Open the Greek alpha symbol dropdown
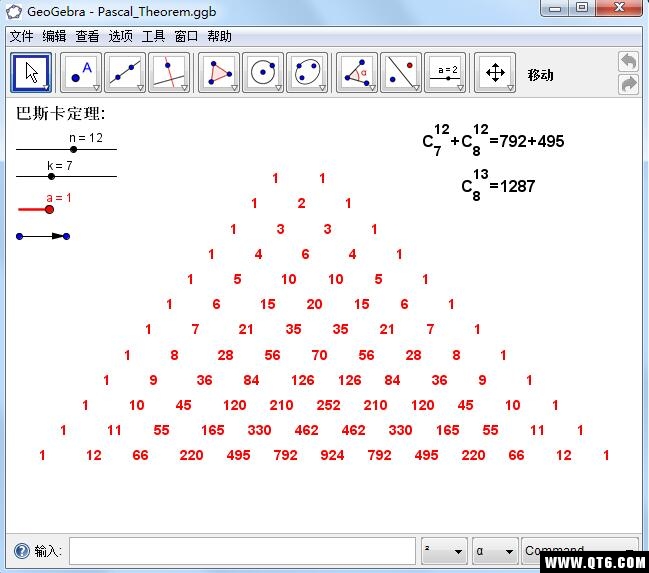Image resolution: width=649 pixels, height=573 pixels. pyautogui.click(x=495, y=551)
